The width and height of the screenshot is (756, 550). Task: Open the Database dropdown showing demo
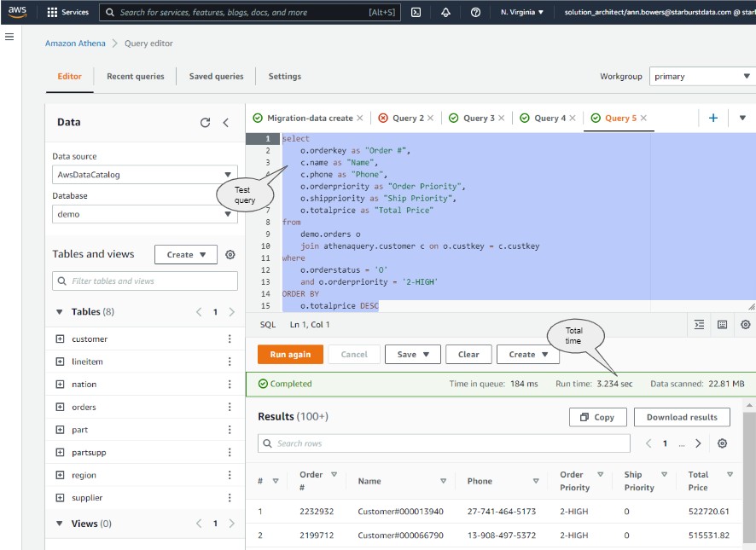coord(145,214)
